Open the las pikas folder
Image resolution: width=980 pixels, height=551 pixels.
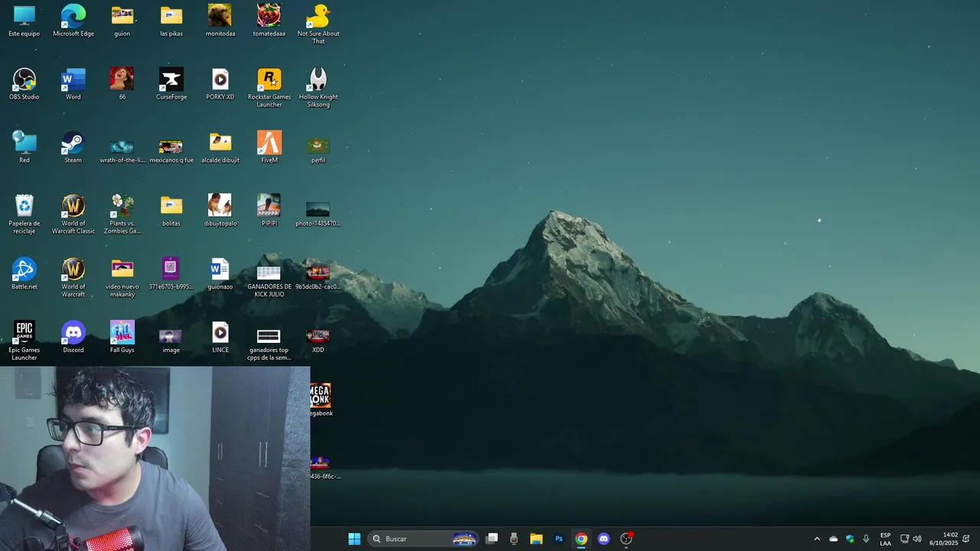point(171,21)
